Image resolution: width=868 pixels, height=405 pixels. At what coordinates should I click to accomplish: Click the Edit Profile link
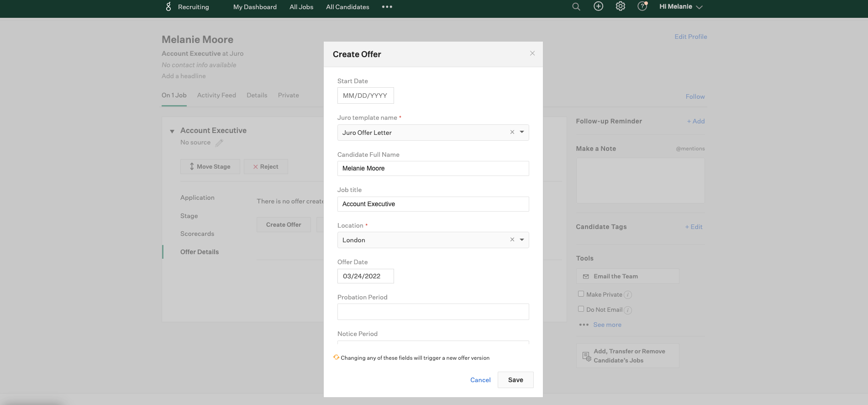691,37
